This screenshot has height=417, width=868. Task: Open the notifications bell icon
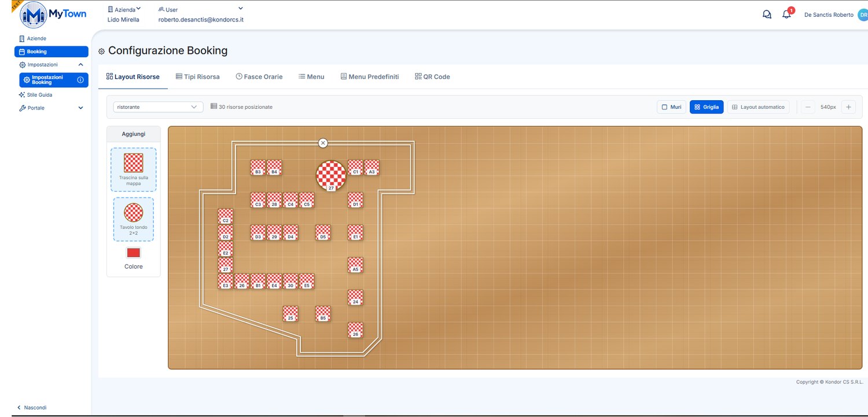pos(786,14)
